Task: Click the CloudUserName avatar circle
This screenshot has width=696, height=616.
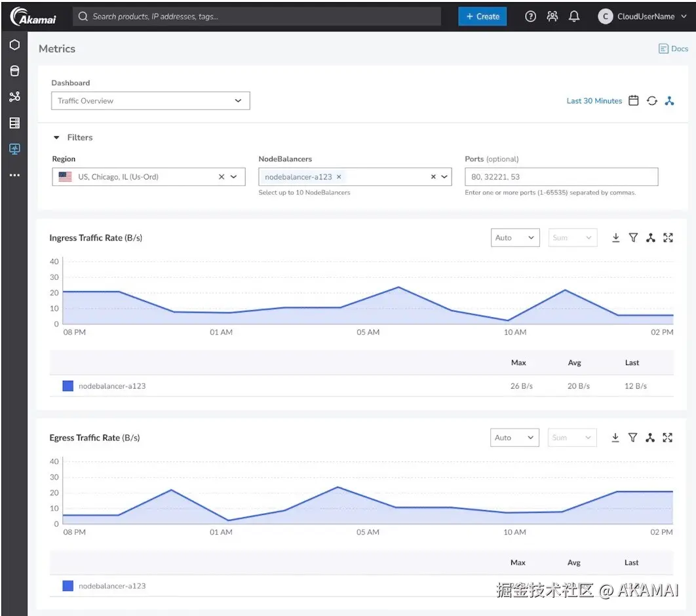Action: [604, 16]
